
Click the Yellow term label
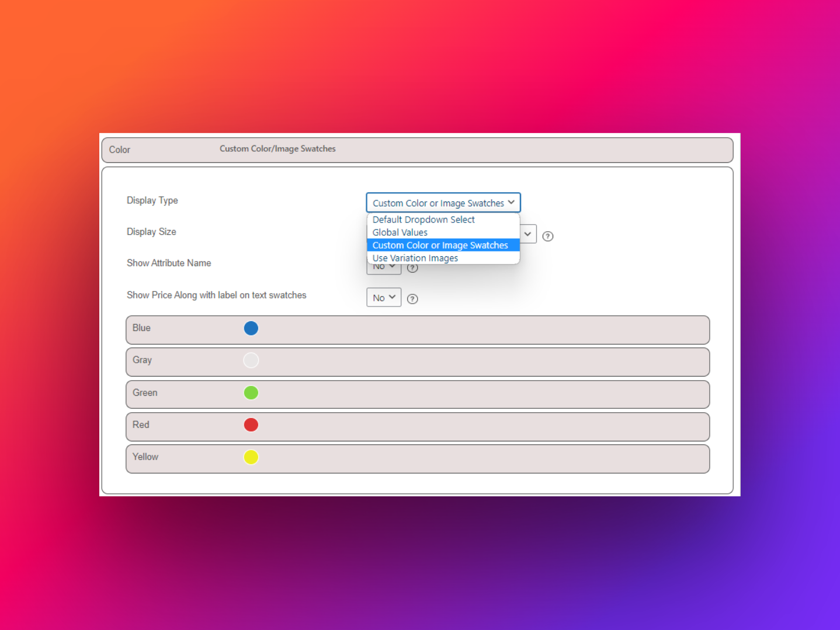tap(145, 457)
